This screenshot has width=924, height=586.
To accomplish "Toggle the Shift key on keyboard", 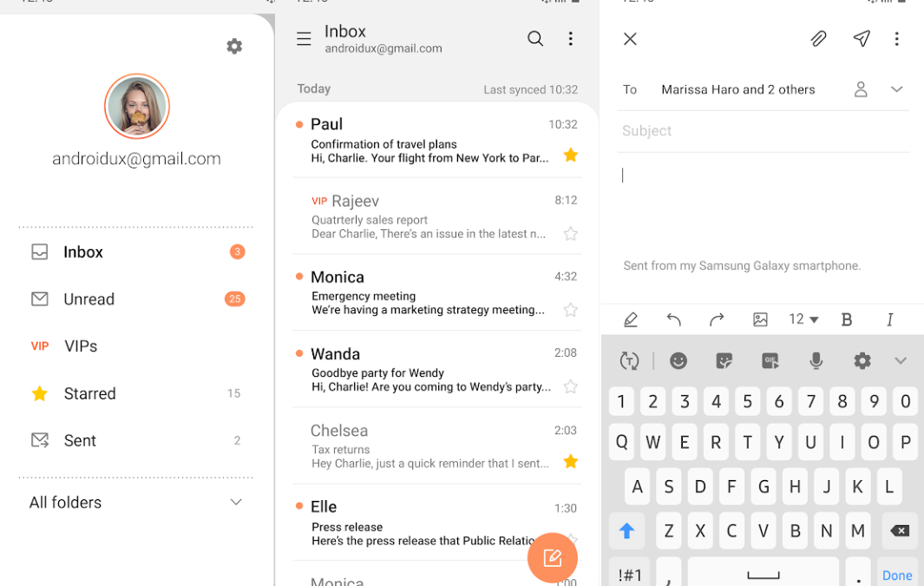I will click(x=626, y=530).
